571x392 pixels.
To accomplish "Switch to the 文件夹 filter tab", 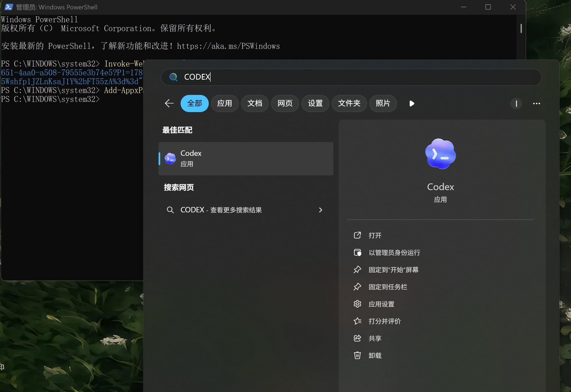I will click(349, 103).
